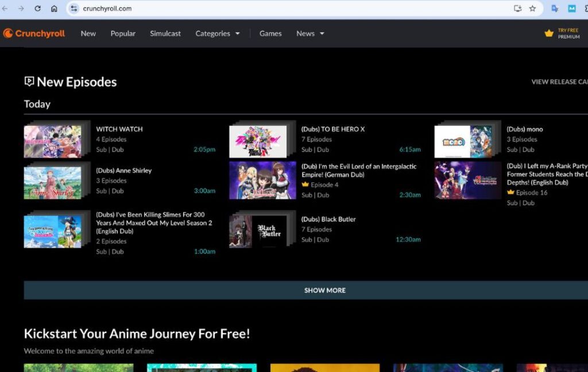
Task: Open the WITCH WATCH thumbnail
Action: point(53,141)
